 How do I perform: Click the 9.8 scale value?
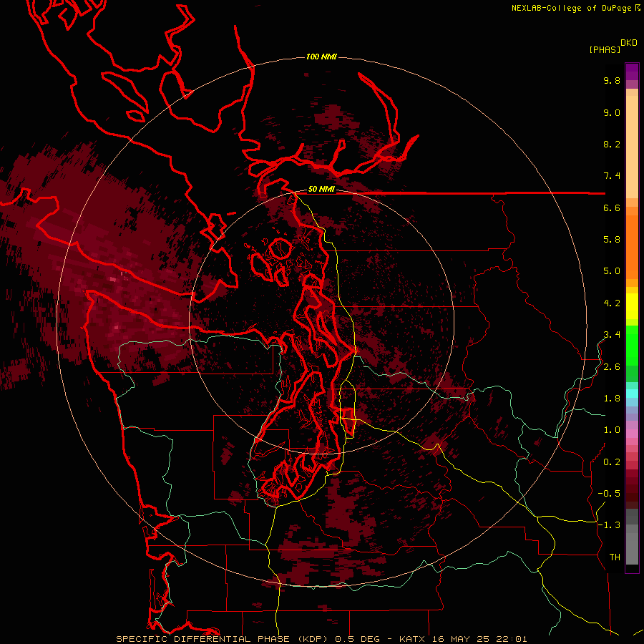[x=612, y=80]
